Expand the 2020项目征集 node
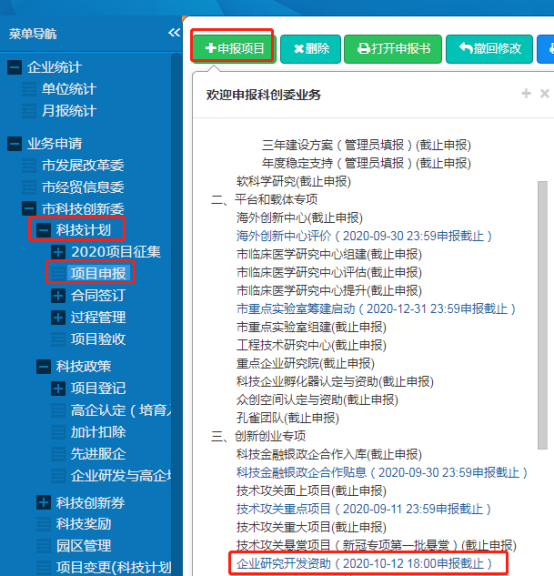 coord(58,252)
